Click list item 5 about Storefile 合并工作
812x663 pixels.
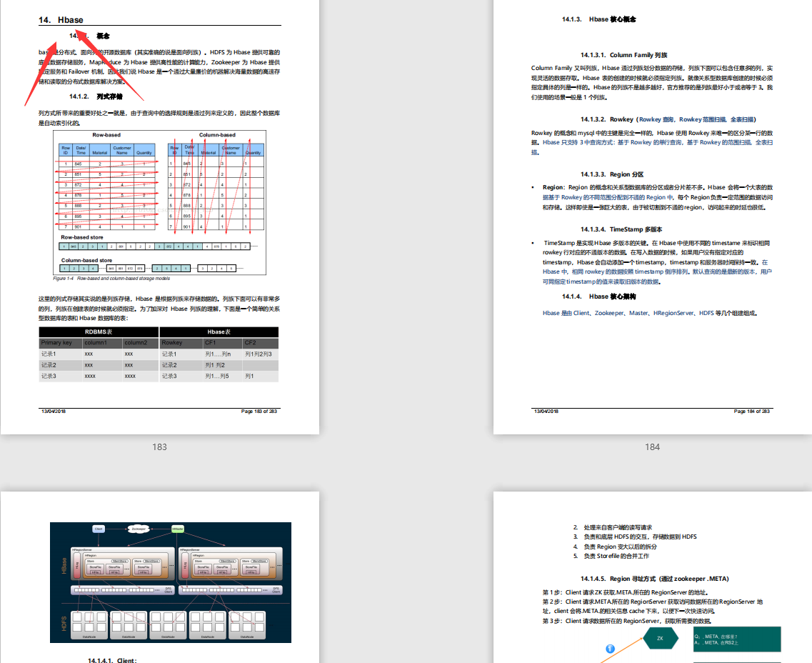pyautogui.click(x=611, y=557)
